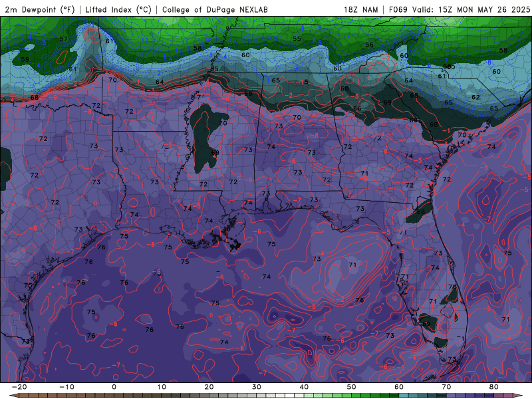The image size is (532, 399).
Task: Click the dewpoint value 62 on the map
Action: (x=475, y=97)
